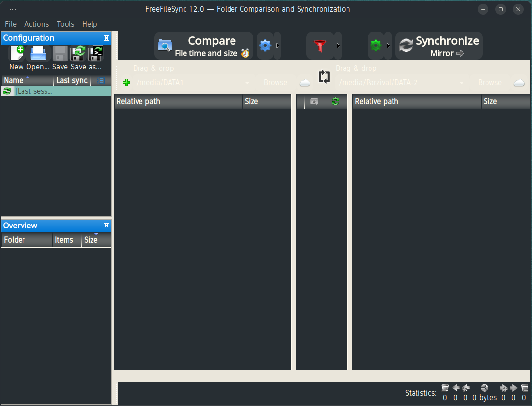Click the Statistics label
This screenshot has height=406, width=532.
click(421, 393)
